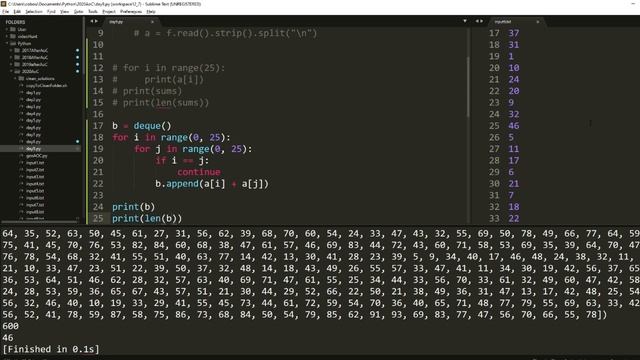Expand the 2019afterAoC folder arrow
640x360 pixels.
tap(11, 64)
